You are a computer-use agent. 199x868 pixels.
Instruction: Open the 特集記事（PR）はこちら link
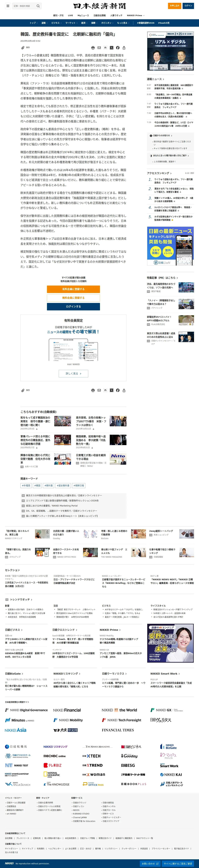(x=162, y=278)
